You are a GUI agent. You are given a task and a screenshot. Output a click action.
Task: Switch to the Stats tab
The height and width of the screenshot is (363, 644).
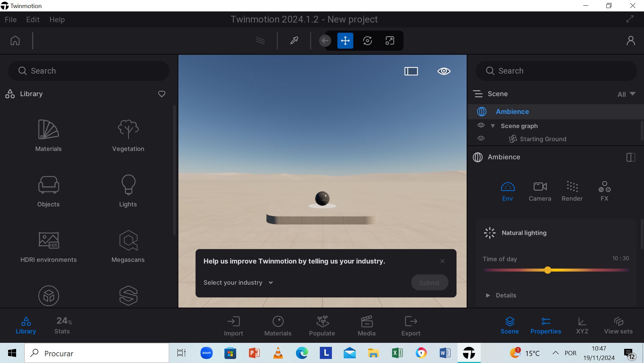click(x=62, y=325)
